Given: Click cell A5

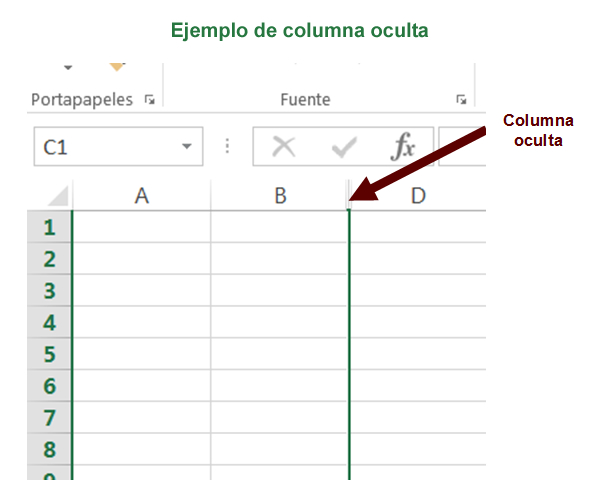Looking at the screenshot, I should [x=142, y=354].
